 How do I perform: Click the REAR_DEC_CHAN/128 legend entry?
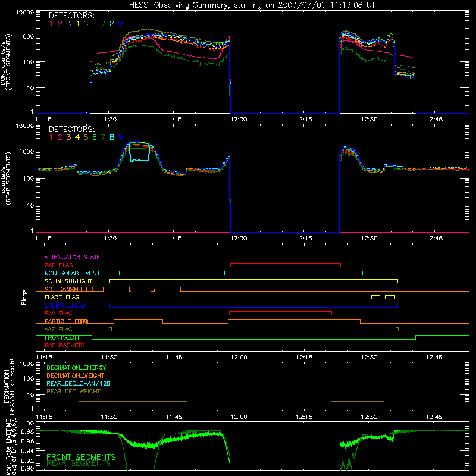[79, 384]
